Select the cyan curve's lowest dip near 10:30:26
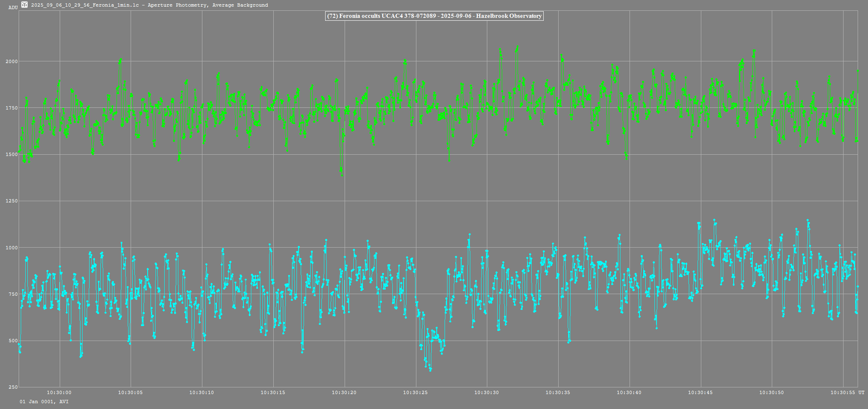Screen dimensions: 868x409 [x=430, y=370]
